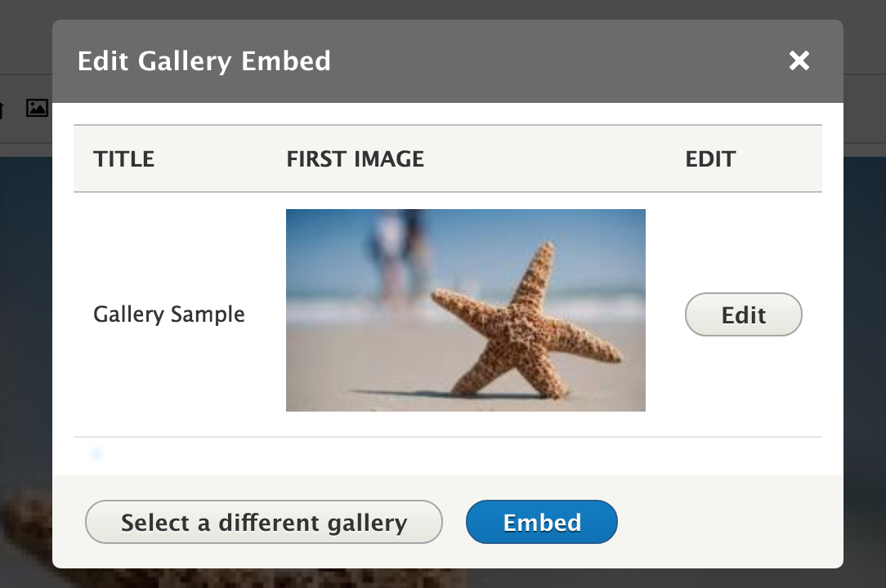
Task: Choose Select a different gallery
Action: [263, 523]
